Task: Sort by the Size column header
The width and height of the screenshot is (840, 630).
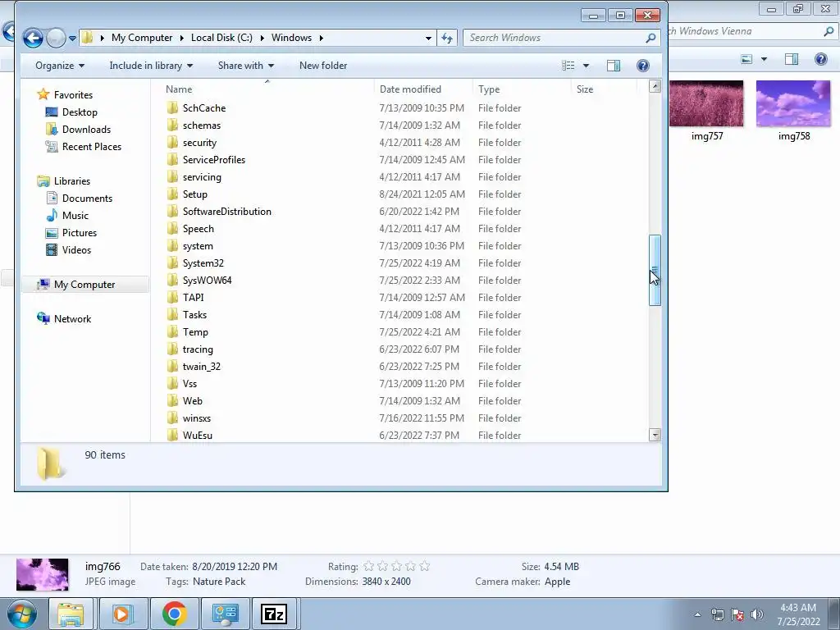Action: point(604,89)
